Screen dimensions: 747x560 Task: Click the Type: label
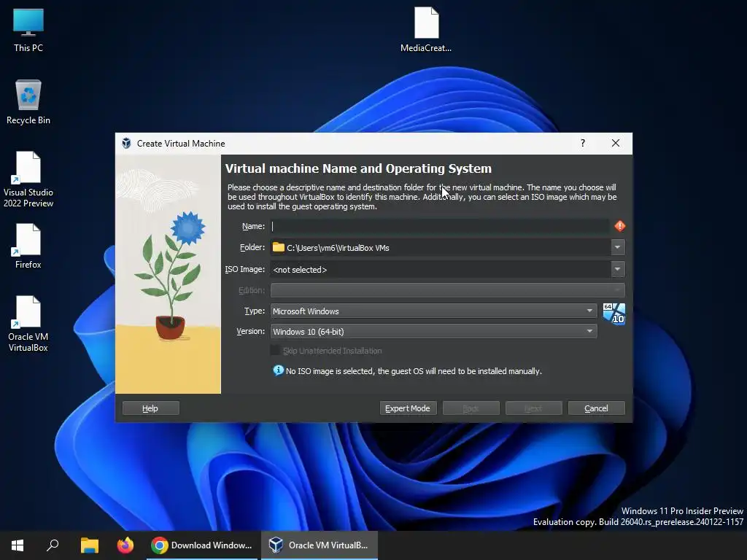tap(255, 311)
